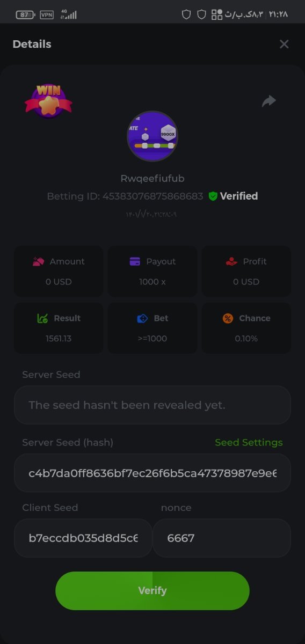Viewport: 305px width, 644px height.
Task: Open Seed Settings link
Action: click(x=249, y=443)
